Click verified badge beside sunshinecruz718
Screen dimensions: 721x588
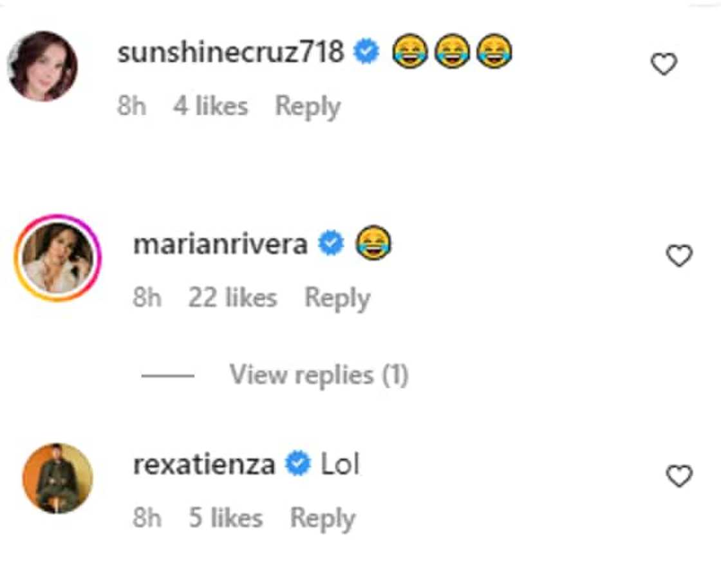(368, 52)
